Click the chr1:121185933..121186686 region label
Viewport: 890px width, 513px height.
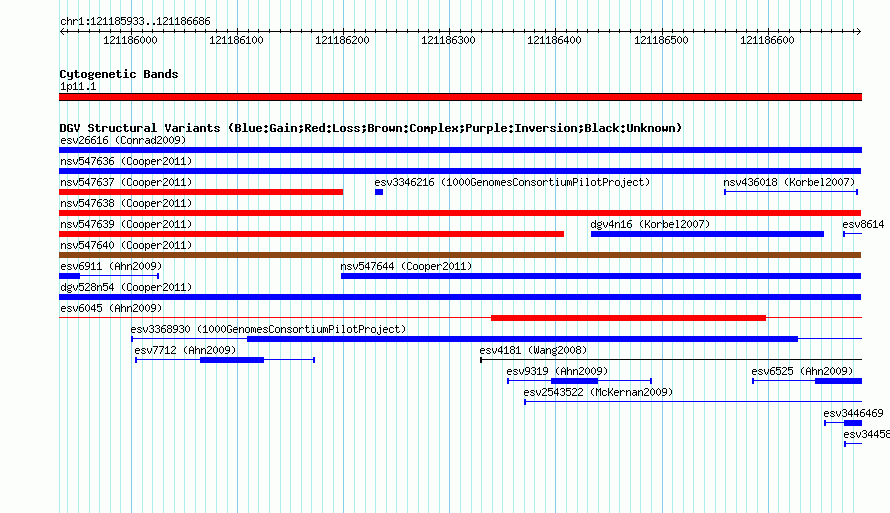tap(135, 22)
